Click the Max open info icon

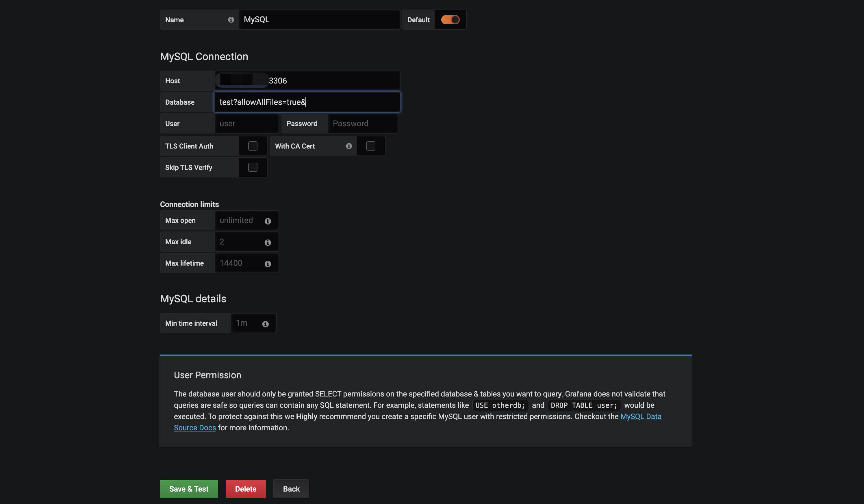coord(268,221)
